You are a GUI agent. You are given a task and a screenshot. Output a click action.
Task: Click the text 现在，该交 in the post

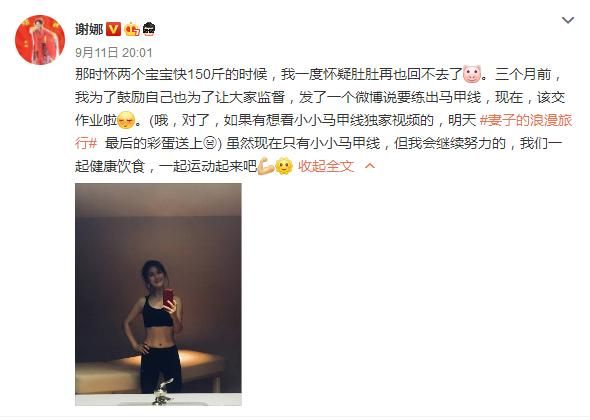[x=530, y=97]
